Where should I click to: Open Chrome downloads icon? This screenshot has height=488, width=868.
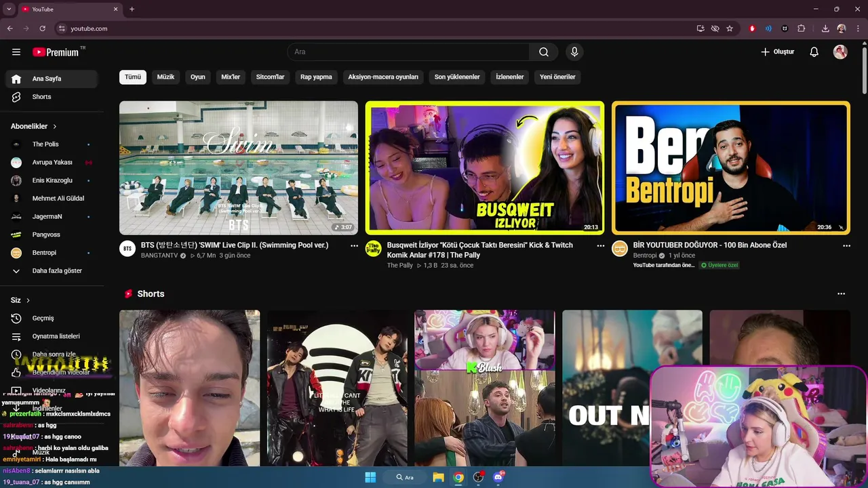825,28
